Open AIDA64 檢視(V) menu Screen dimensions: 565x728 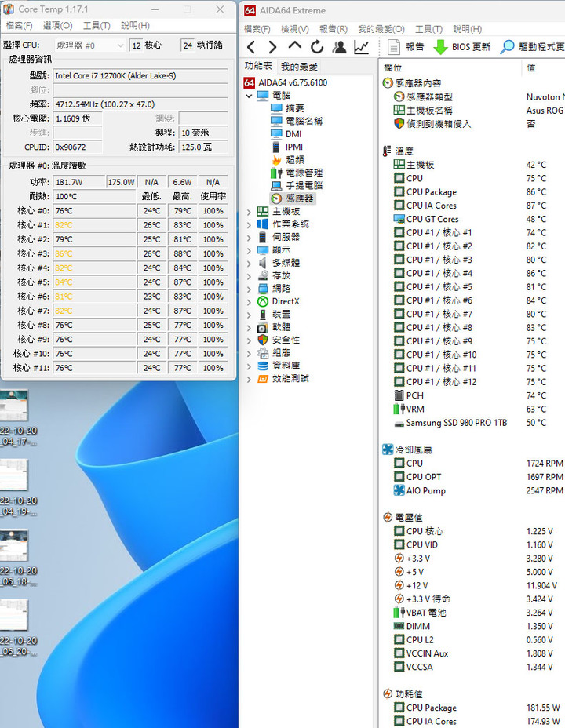click(295, 29)
